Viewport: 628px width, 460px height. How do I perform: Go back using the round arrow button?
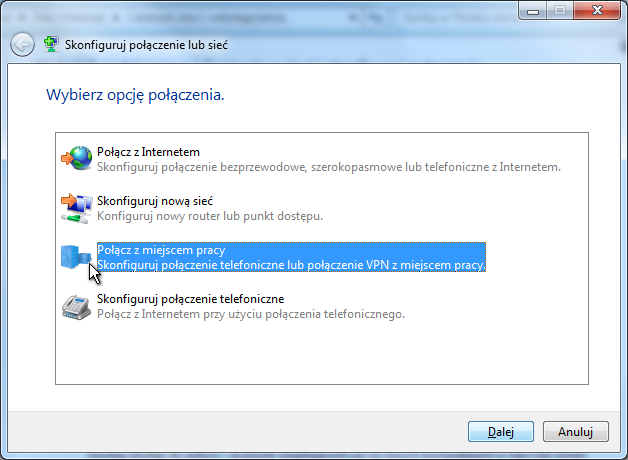(22, 45)
